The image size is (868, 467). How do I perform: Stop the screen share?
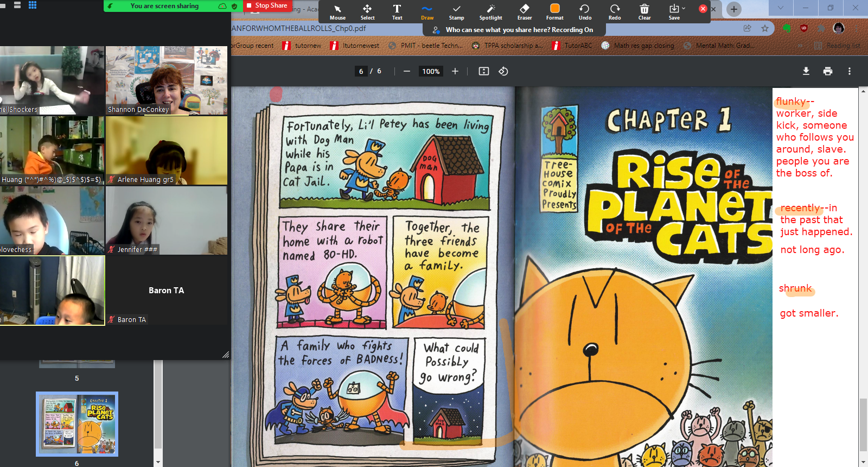(266, 6)
